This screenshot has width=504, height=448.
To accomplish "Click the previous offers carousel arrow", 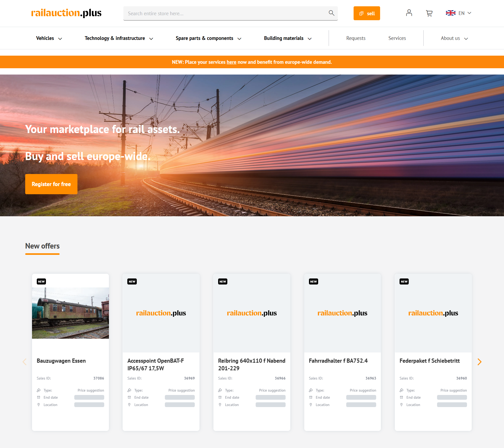I will (25, 362).
